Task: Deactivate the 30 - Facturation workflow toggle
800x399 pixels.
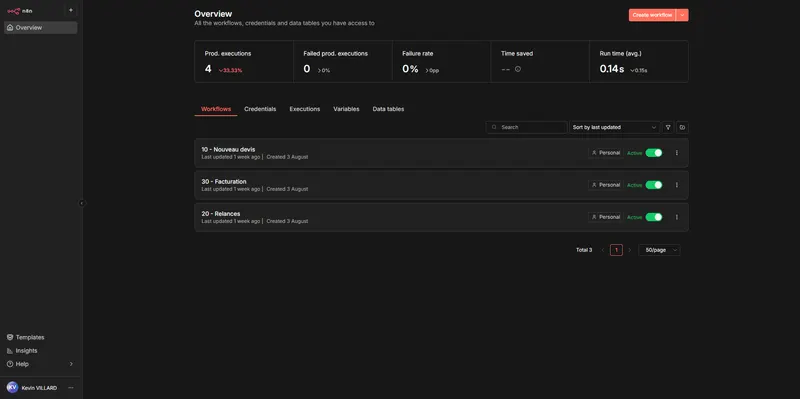Action: tap(654, 185)
